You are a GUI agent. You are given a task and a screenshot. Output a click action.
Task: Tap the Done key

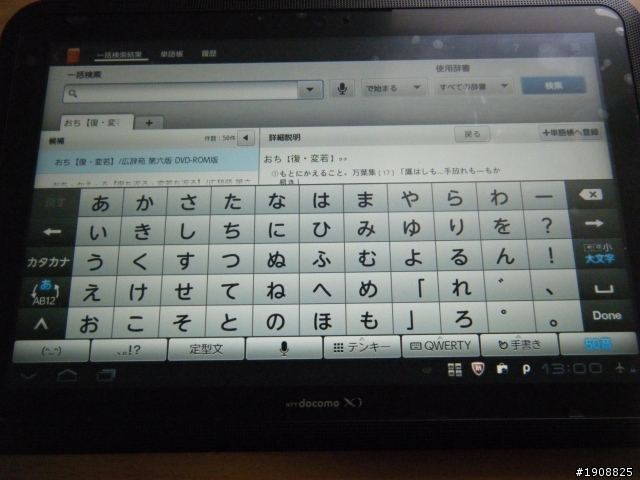tap(607, 316)
